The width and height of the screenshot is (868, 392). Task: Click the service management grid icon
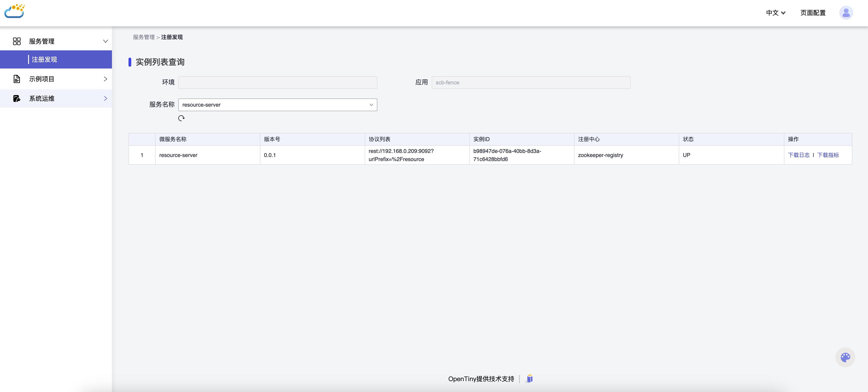pyautogui.click(x=17, y=41)
